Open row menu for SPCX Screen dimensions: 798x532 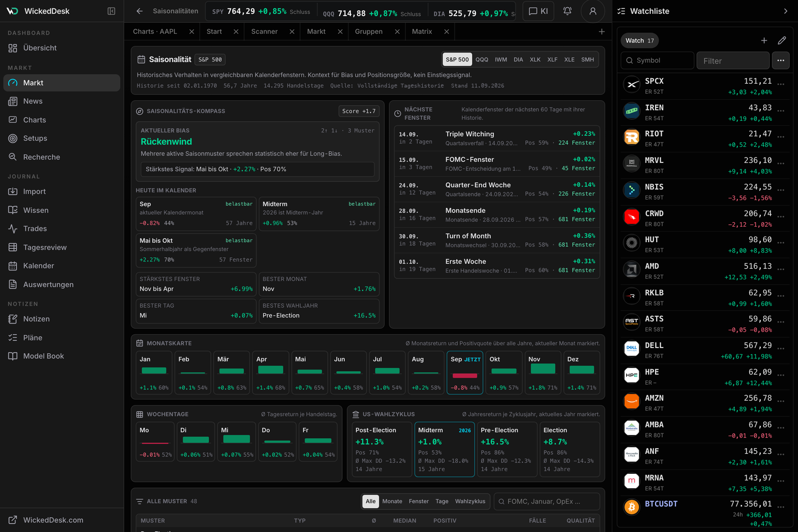click(781, 84)
